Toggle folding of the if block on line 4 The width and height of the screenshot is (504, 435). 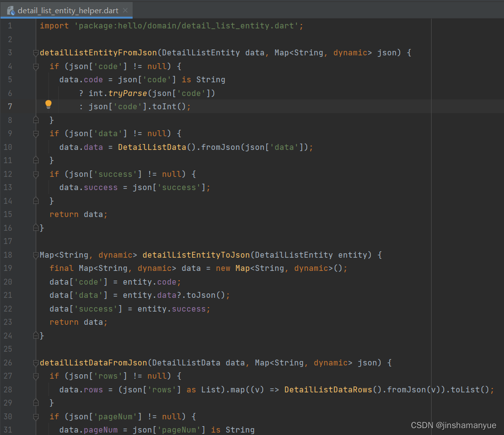(x=35, y=66)
